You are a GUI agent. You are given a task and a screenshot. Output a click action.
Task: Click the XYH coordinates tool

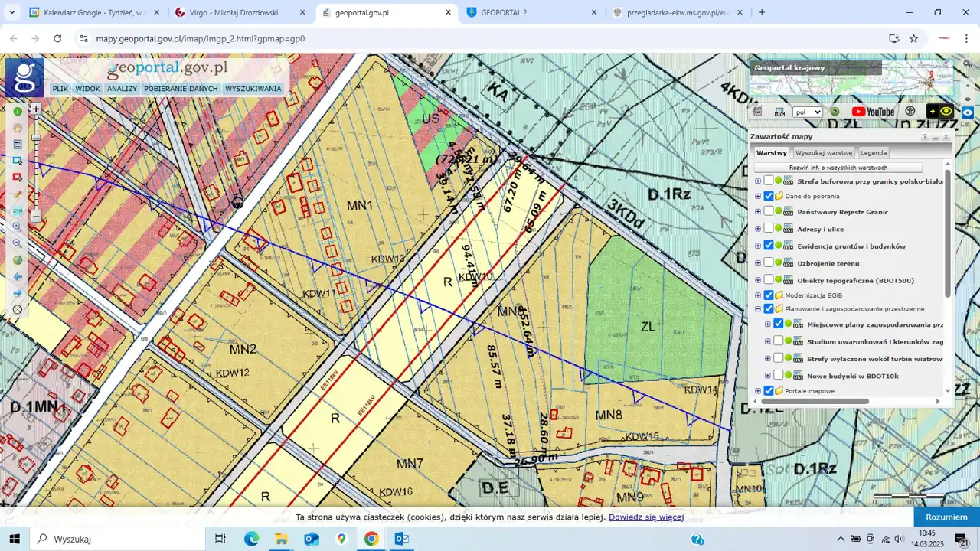[x=18, y=210]
